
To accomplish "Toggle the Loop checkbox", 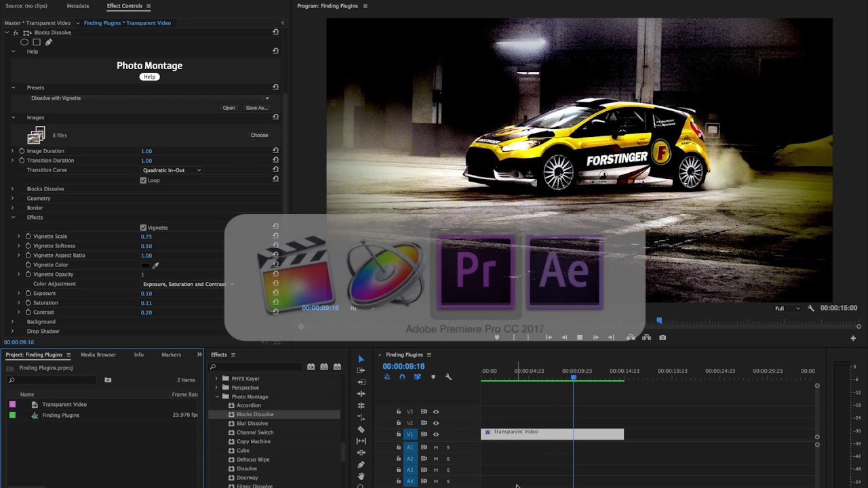I will [143, 180].
